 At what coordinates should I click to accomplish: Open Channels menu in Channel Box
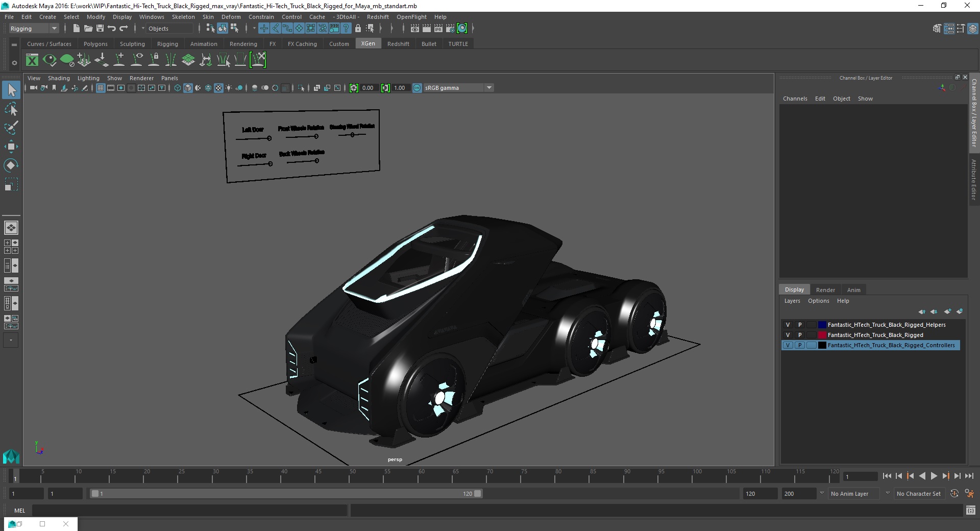click(795, 99)
